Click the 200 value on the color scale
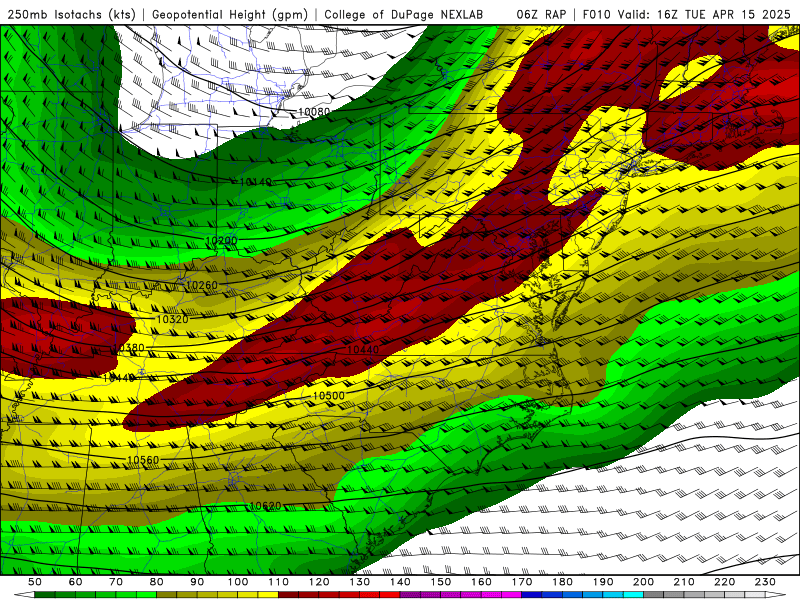This screenshot has width=800, height=600. point(643,582)
